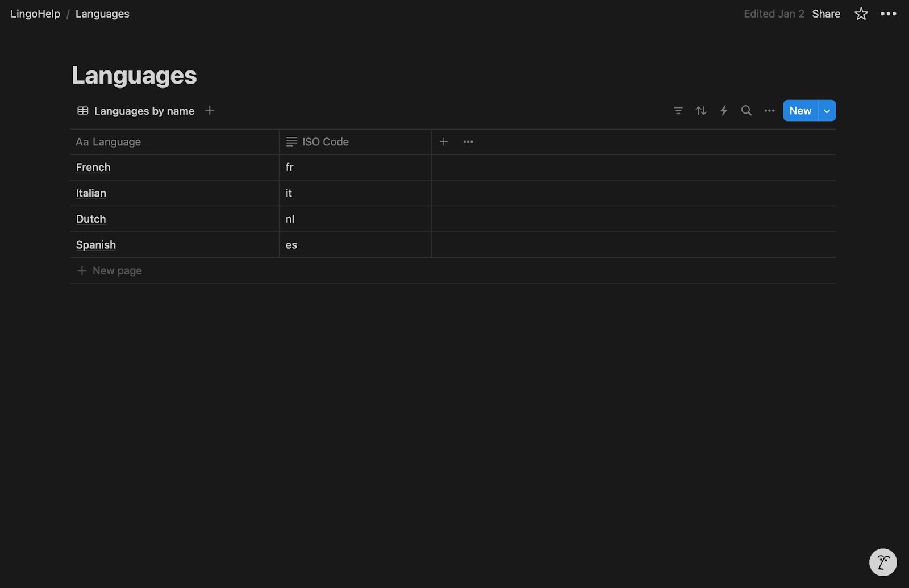Add a new view with plus icon

tap(210, 110)
